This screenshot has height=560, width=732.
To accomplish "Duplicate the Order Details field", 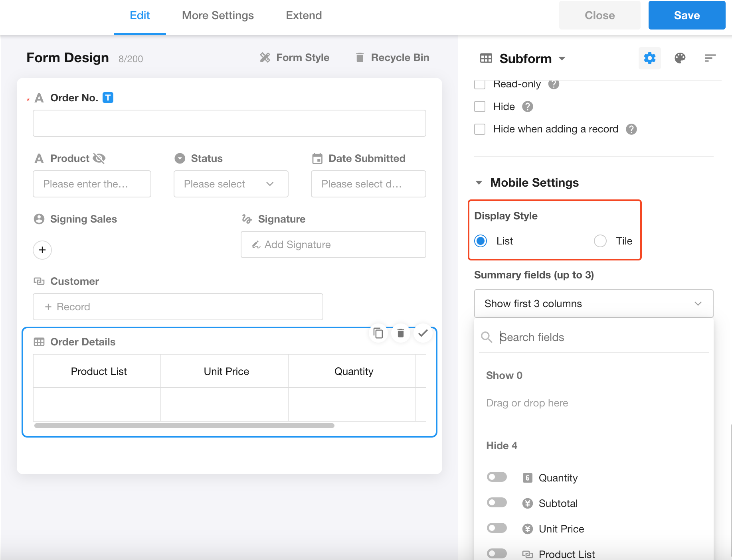I will point(378,333).
